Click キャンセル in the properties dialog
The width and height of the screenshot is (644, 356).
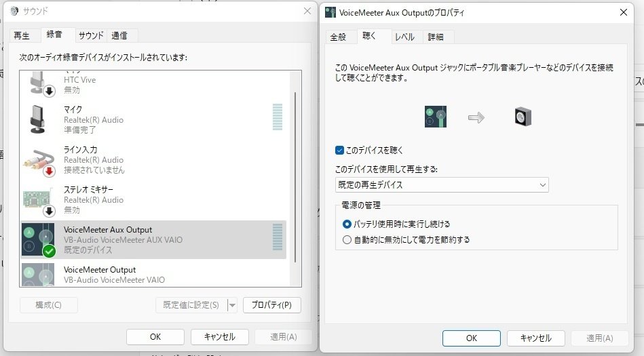pyautogui.click(x=536, y=338)
